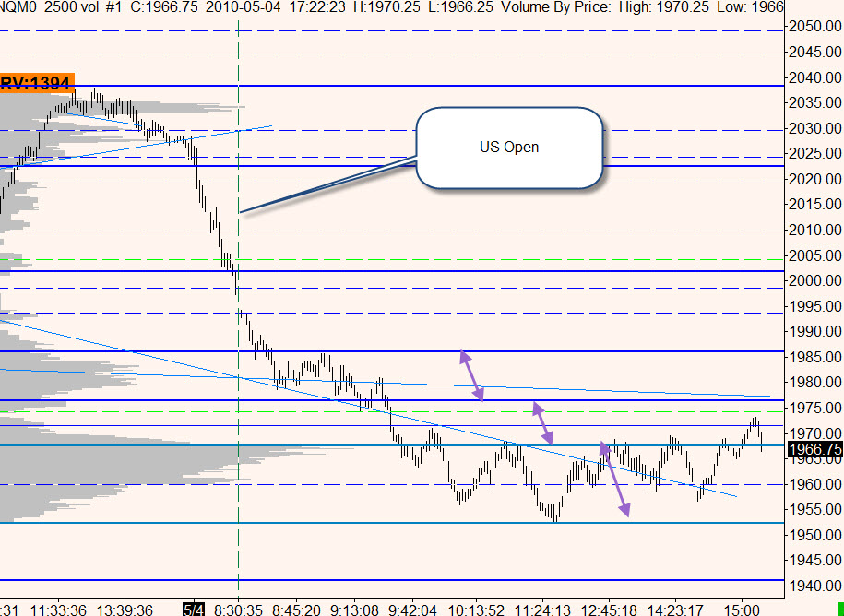Click the 'High: 1970.25' study value
The width and height of the screenshot is (844, 616).
point(664,7)
